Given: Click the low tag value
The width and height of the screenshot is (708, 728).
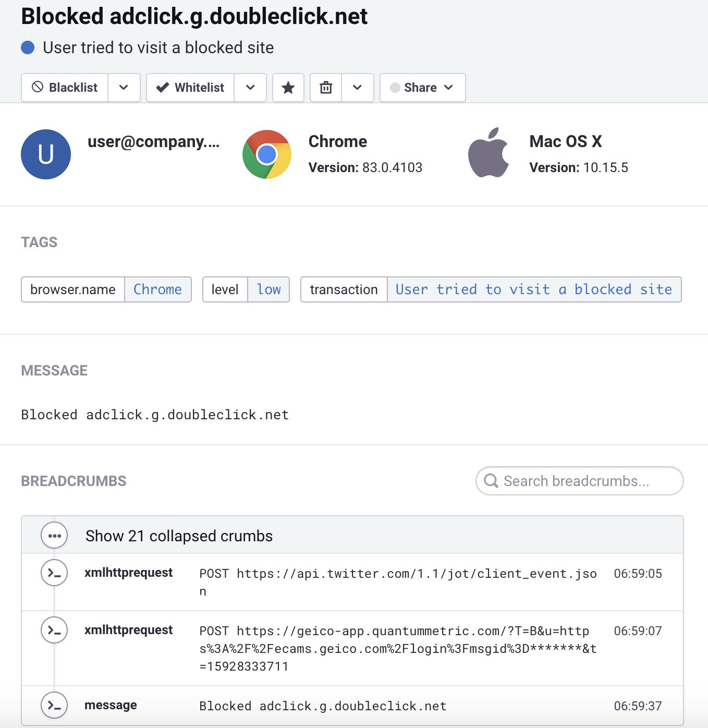Looking at the screenshot, I should (x=268, y=289).
